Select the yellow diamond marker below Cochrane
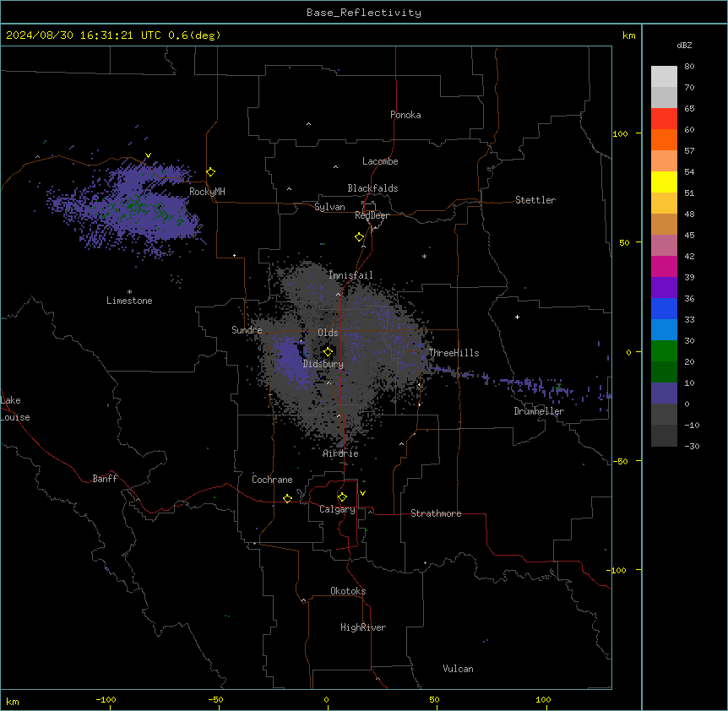The image size is (728, 711). pos(287,498)
